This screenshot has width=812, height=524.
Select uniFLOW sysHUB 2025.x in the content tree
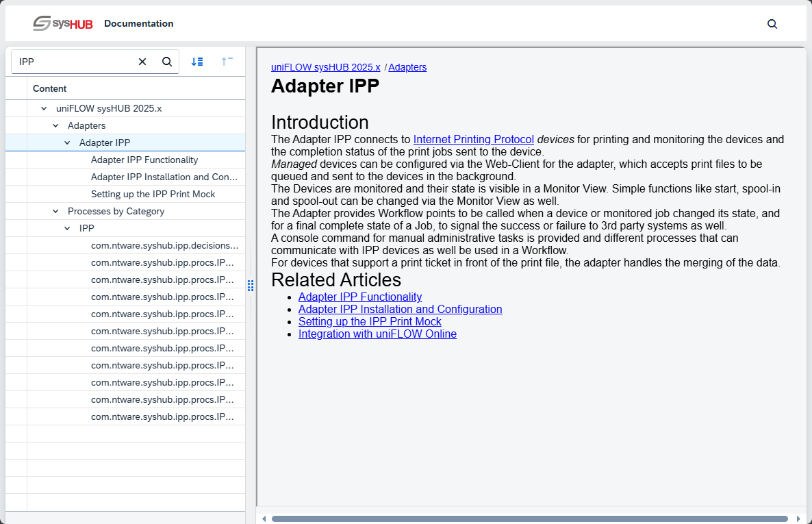pyautogui.click(x=110, y=108)
